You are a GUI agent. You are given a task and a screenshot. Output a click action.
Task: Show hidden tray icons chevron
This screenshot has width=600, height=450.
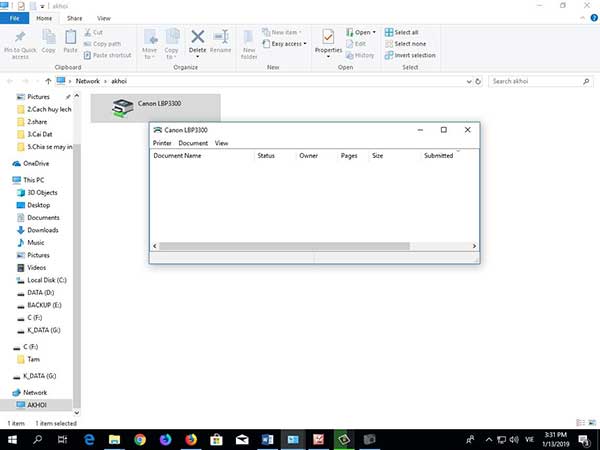pyautogui.click(x=489, y=440)
